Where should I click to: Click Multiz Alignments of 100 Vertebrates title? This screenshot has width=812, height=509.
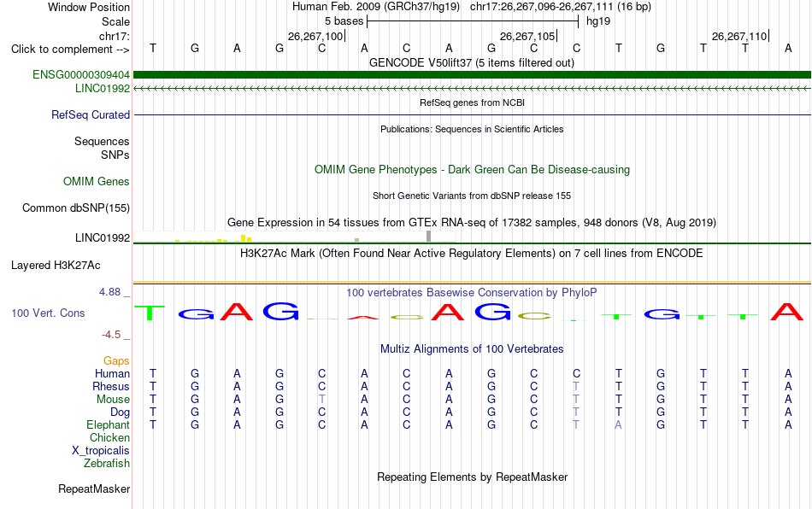point(472,348)
